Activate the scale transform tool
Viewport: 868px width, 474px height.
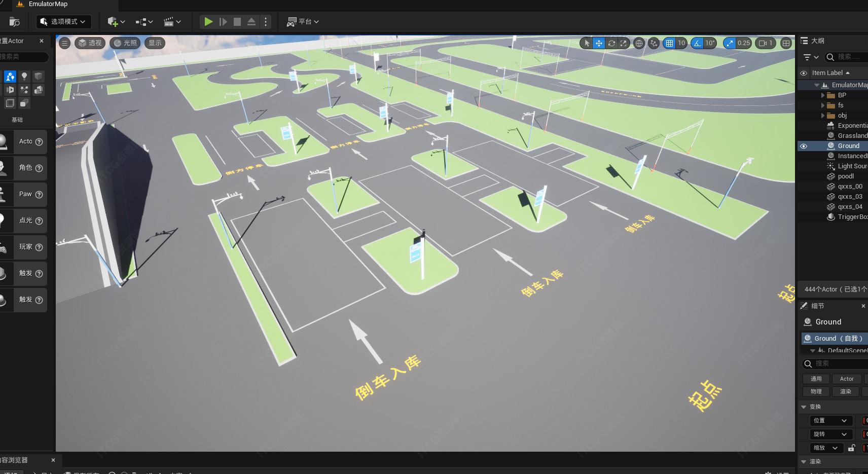point(624,43)
